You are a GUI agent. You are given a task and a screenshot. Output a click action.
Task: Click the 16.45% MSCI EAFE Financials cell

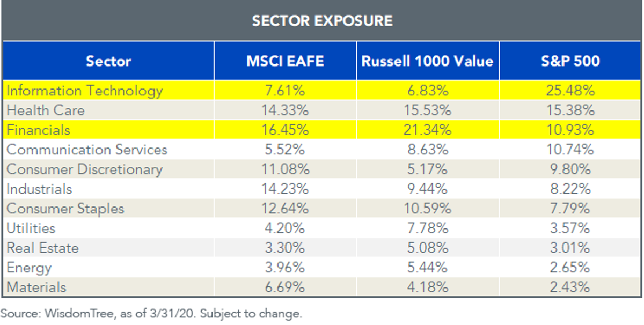click(x=286, y=130)
